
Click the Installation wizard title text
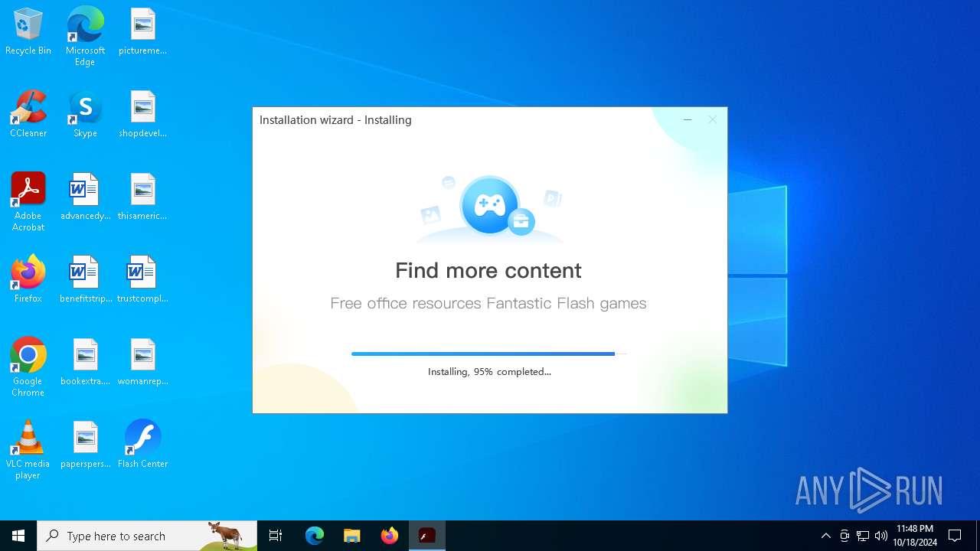coord(335,120)
